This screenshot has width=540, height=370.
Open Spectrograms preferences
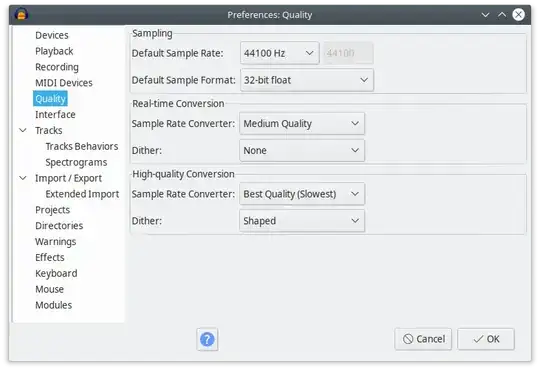pos(76,162)
